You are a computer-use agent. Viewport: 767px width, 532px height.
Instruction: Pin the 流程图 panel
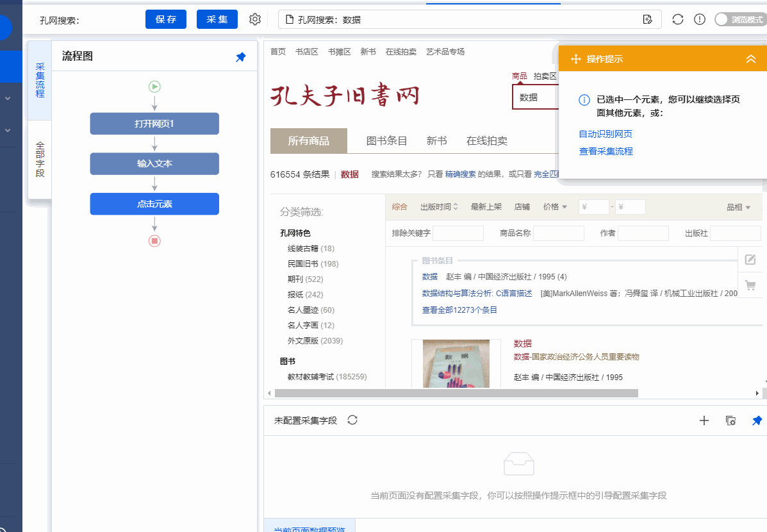241,57
